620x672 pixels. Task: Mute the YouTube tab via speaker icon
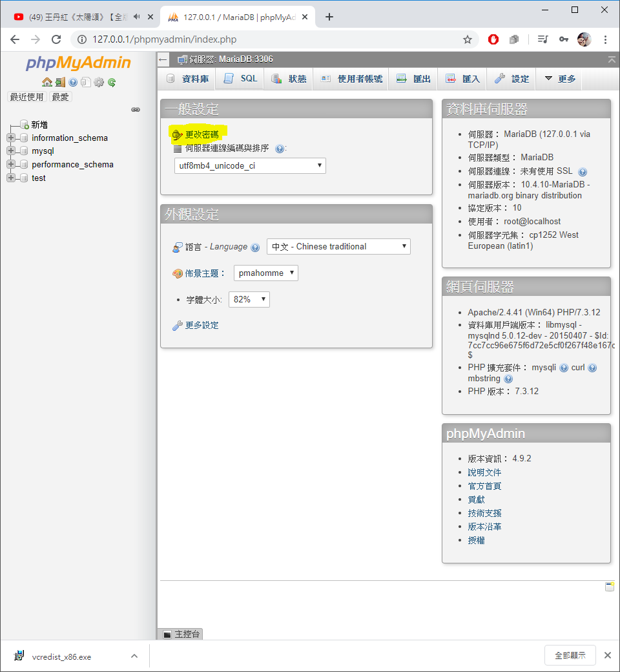[x=137, y=17]
